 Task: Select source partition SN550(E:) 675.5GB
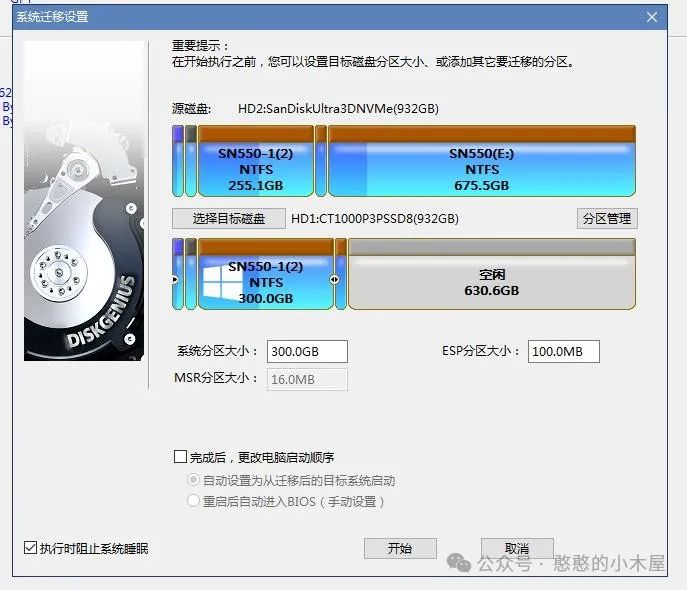click(x=482, y=161)
